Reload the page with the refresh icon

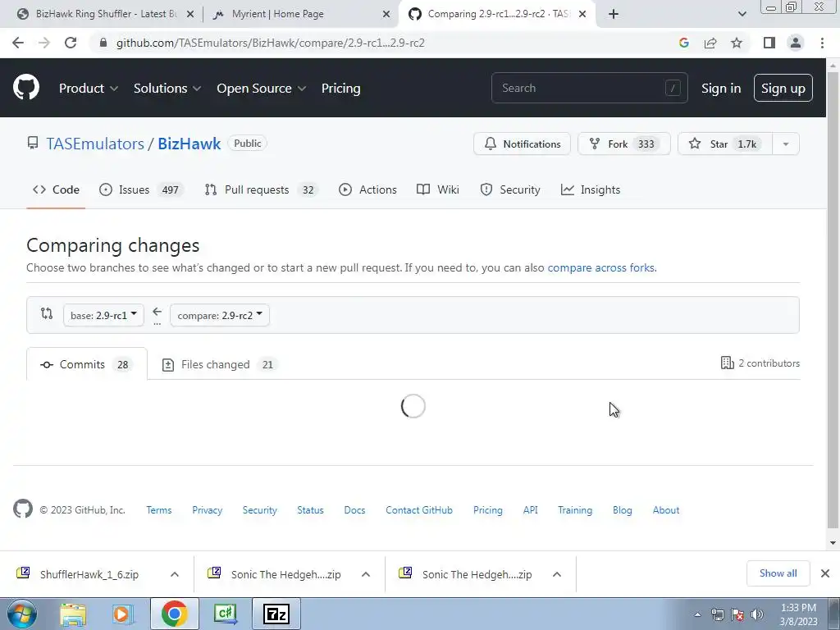[71, 43]
